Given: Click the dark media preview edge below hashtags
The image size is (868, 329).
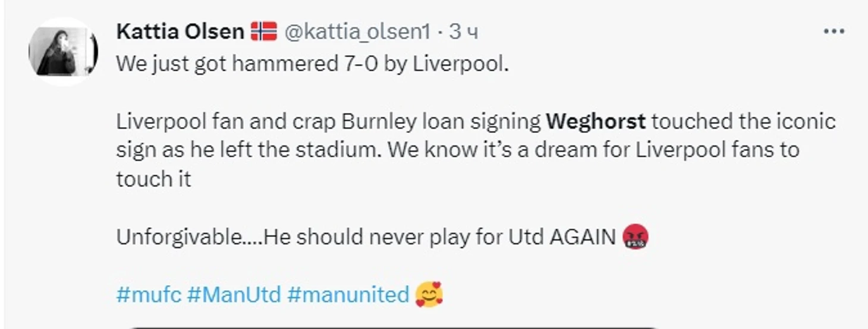Looking at the screenshot, I should 392,326.
